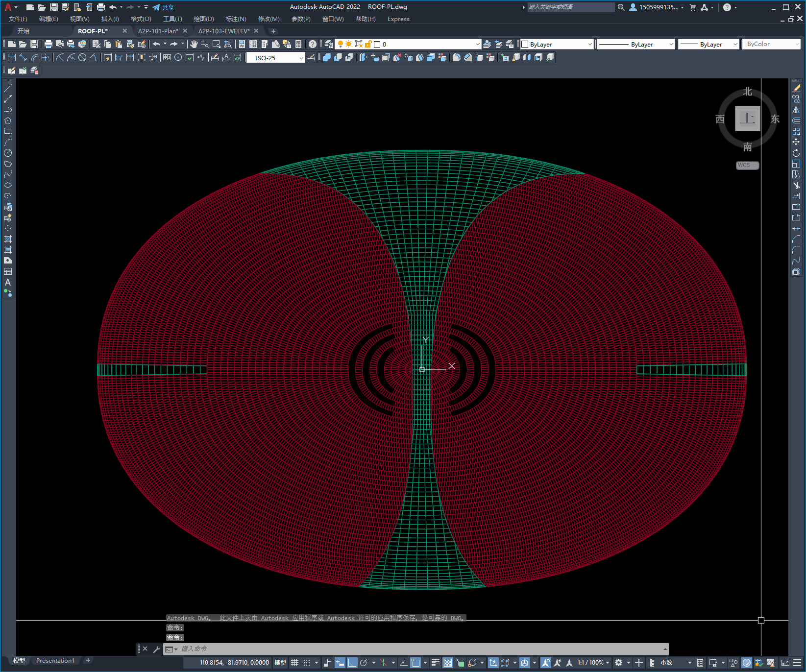Click the top face 上 of the ViewCube
The width and height of the screenshot is (806, 672).
747,119
